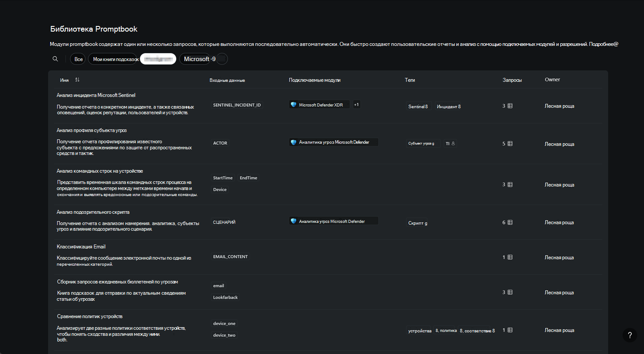Open Анализ командных строк на устройстве promptbook
The width and height of the screenshot is (644, 354).
(100, 171)
